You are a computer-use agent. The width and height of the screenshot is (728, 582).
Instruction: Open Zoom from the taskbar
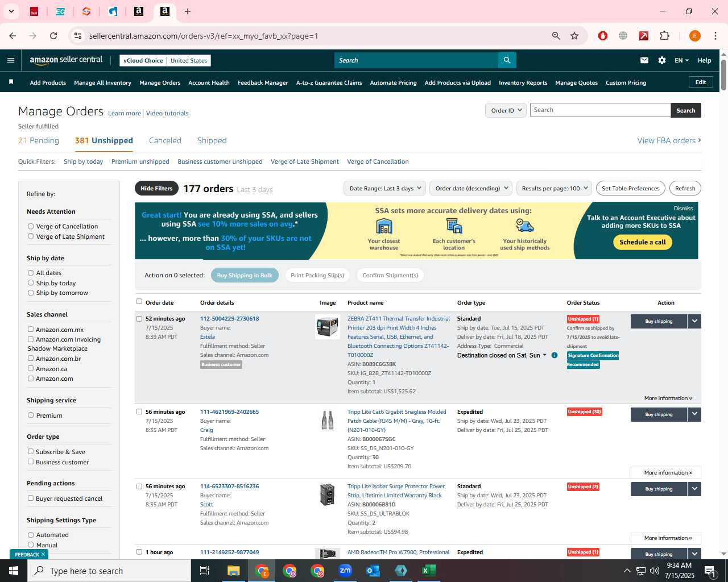tap(345, 571)
